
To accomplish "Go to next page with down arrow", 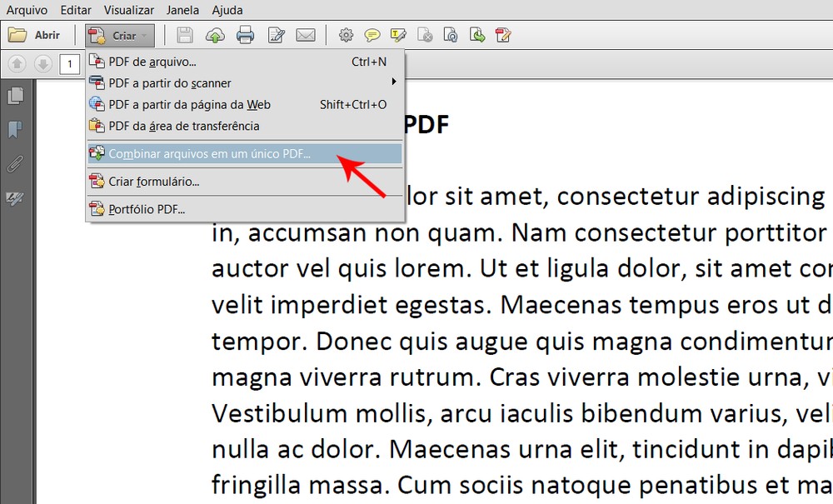I will (42, 63).
